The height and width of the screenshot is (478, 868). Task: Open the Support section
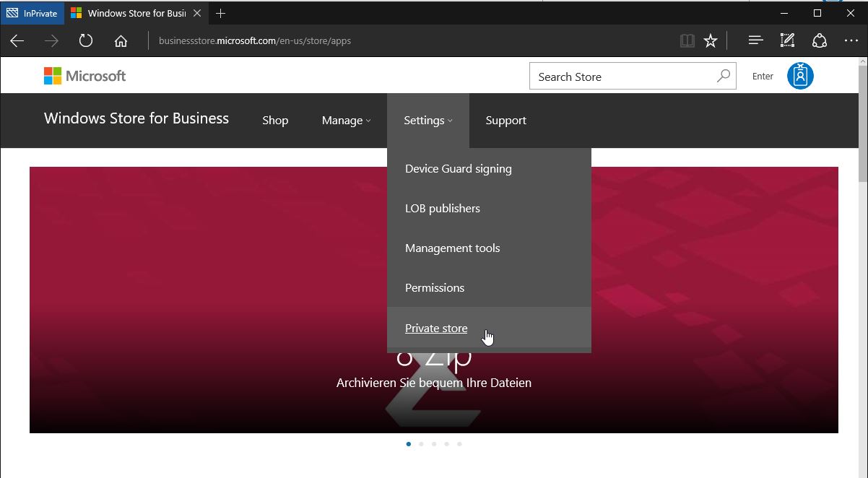pyautogui.click(x=505, y=121)
